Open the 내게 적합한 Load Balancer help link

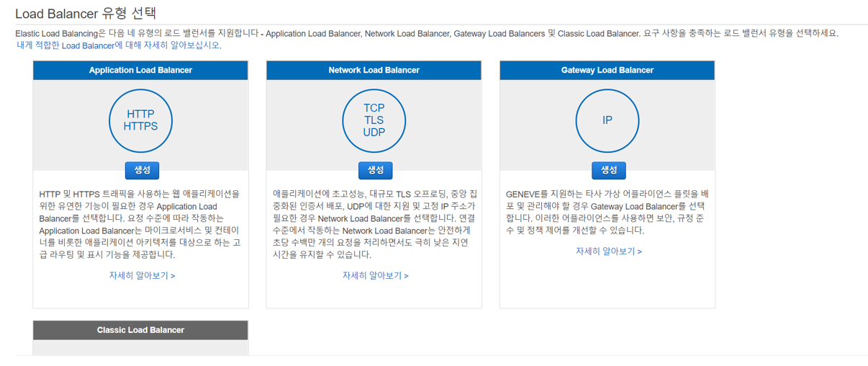click(119, 45)
